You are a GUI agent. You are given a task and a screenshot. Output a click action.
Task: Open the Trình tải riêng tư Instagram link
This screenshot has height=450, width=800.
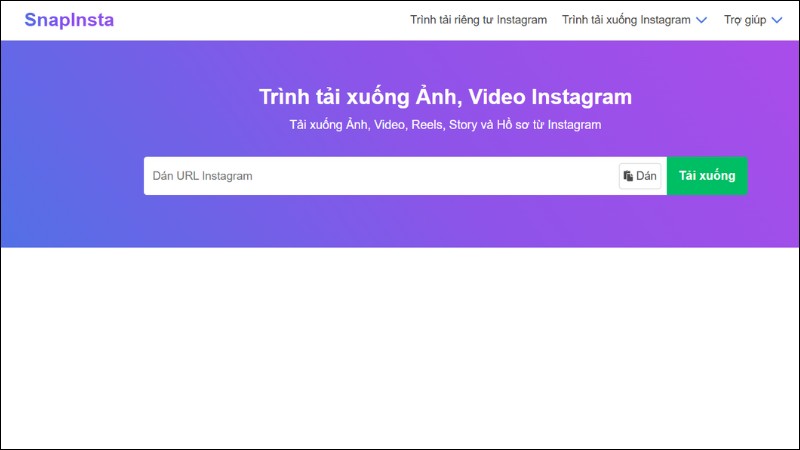(478, 20)
